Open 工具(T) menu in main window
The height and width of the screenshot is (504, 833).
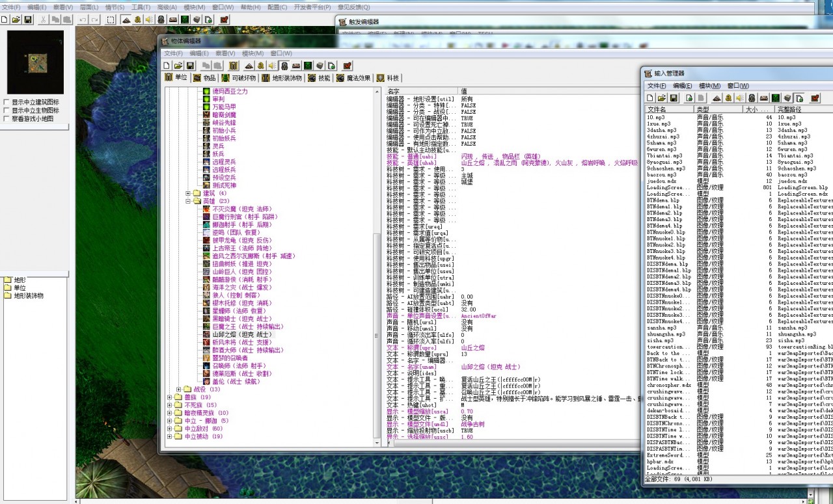(x=141, y=7)
